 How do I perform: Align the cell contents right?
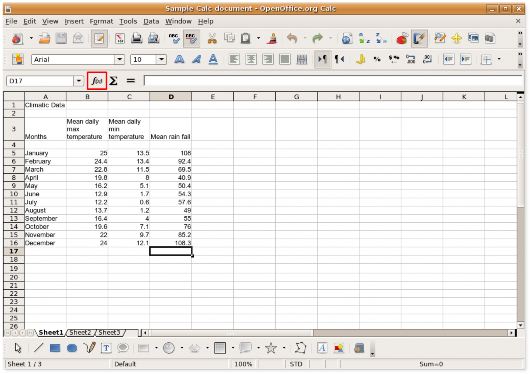pyautogui.click(x=268, y=60)
